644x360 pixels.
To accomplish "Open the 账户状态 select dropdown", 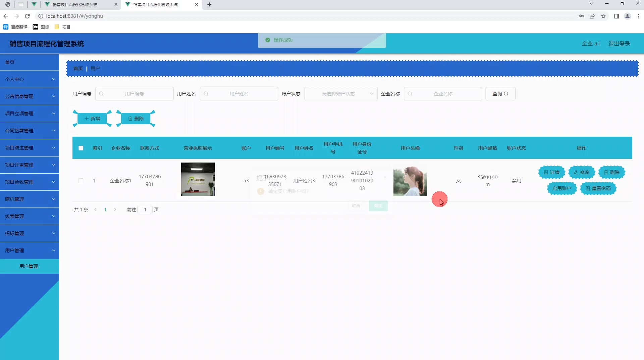I will pyautogui.click(x=341, y=94).
